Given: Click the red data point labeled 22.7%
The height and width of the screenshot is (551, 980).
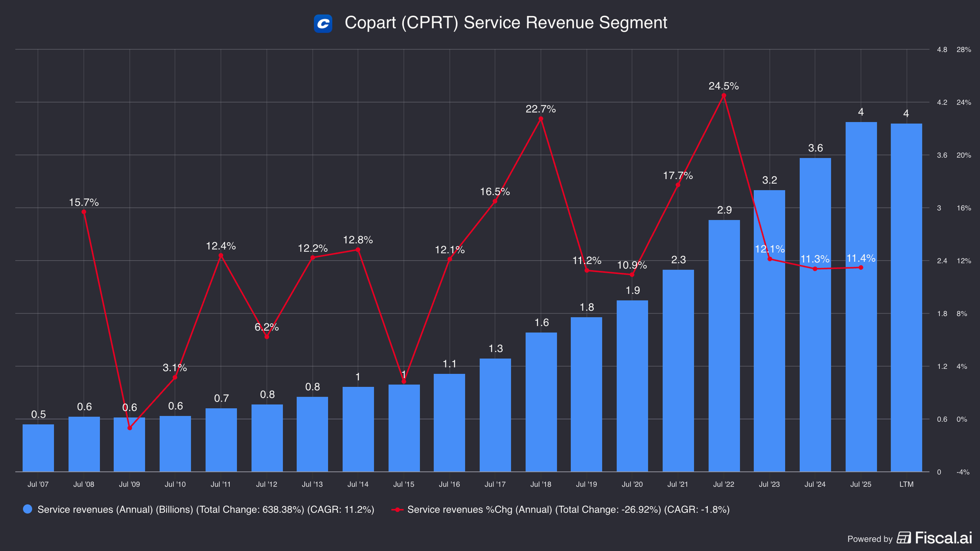Looking at the screenshot, I should (541, 119).
